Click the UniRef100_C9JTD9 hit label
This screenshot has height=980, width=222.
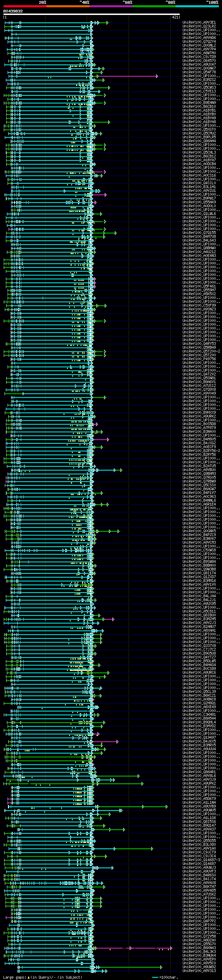(x=199, y=57)
